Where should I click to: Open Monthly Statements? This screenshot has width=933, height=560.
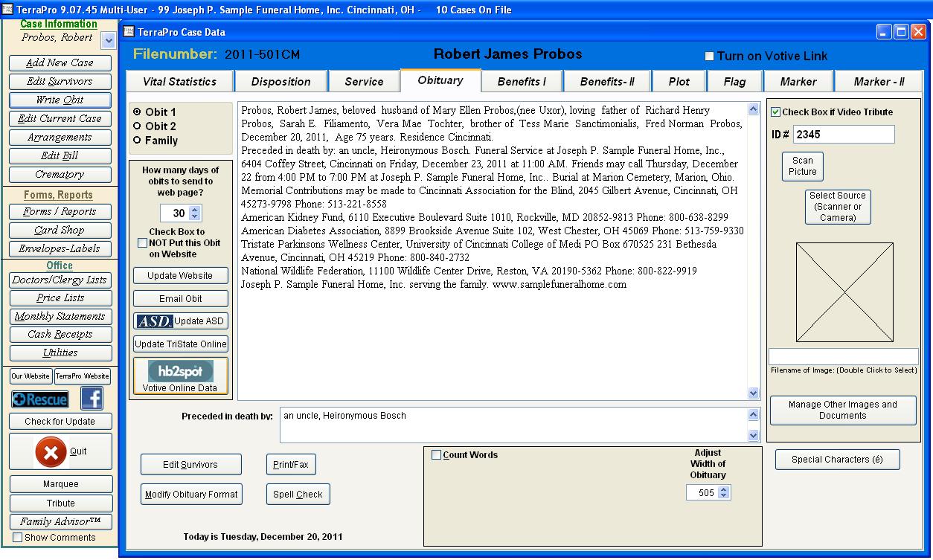[x=60, y=316]
